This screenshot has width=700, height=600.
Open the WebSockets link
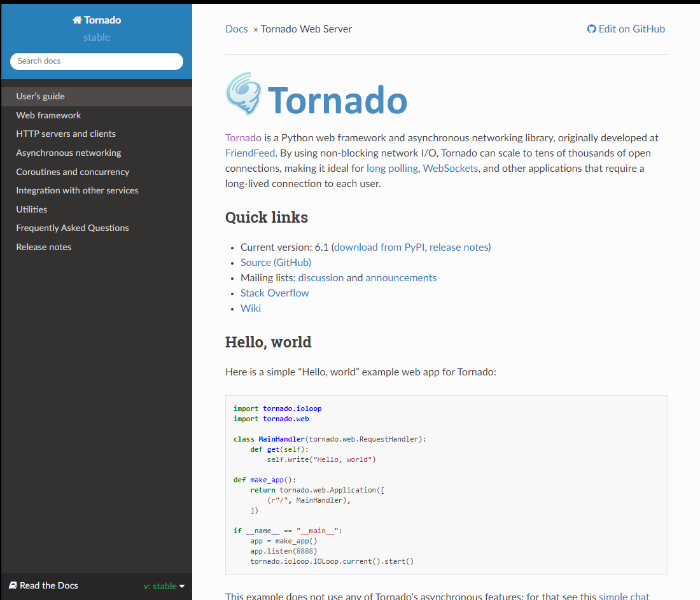451,169
